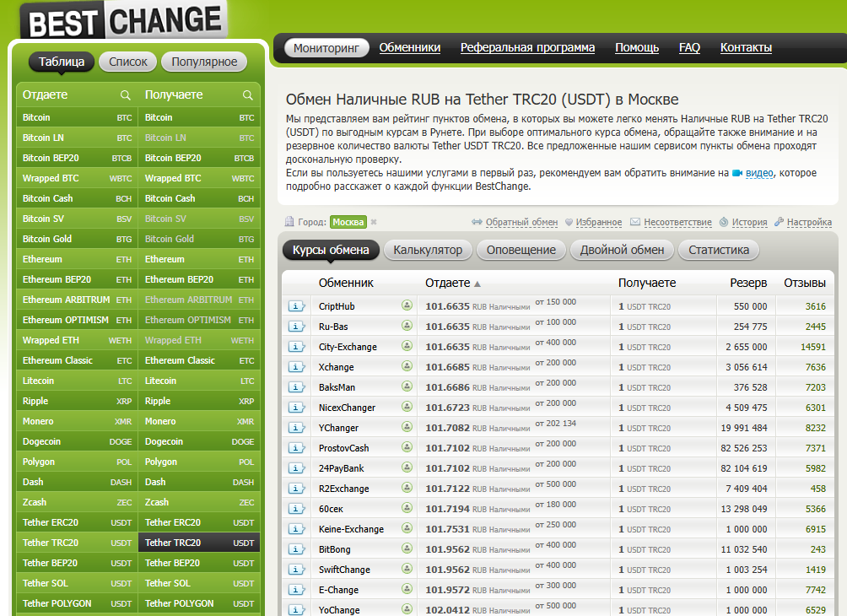This screenshot has width=847, height=616.
Task: Choose Bitcoin in Отдаете column
Action: coord(78,117)
